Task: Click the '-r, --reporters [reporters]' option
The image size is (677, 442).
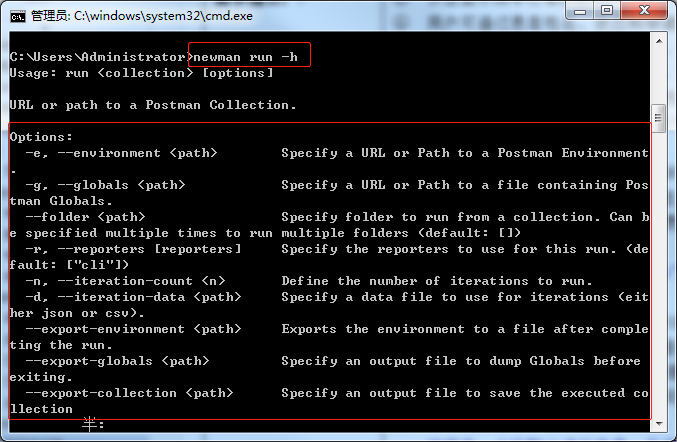Action: [x=133, y=249]
